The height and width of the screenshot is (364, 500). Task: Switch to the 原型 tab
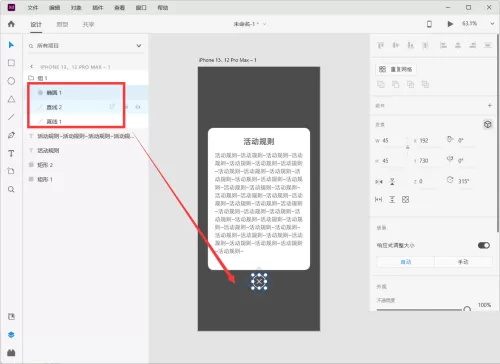(62, 24)
